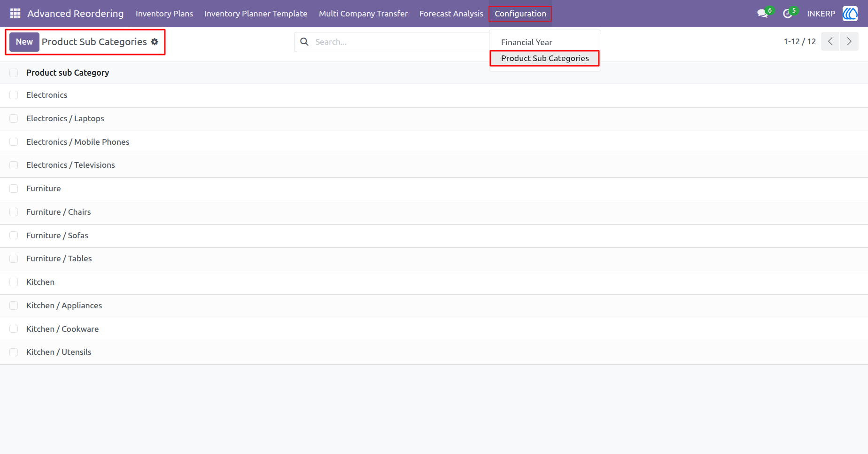Viewport: 868px width, 454px height.
Task: Select Financial Year from dropdown
Action: 527,42
